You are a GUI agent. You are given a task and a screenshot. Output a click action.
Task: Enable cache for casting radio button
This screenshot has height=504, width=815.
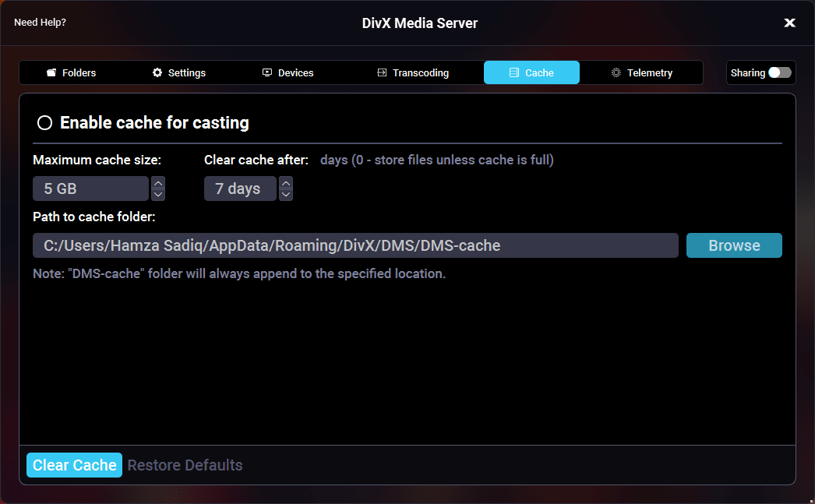click(44, 122)
